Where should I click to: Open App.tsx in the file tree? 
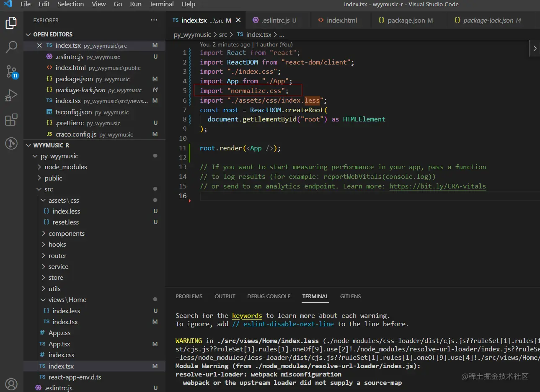tap(59, 344)
